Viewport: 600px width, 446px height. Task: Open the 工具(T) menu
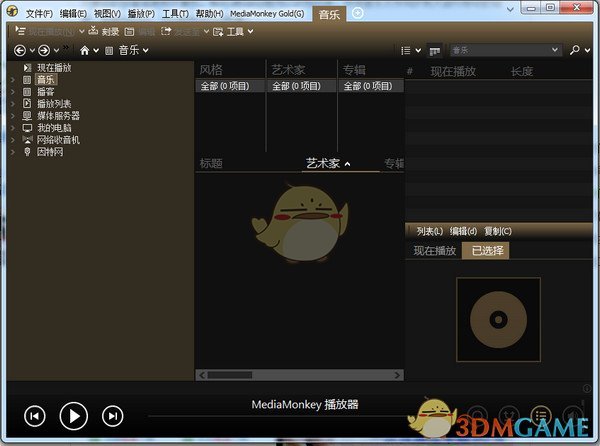(175, 14)
